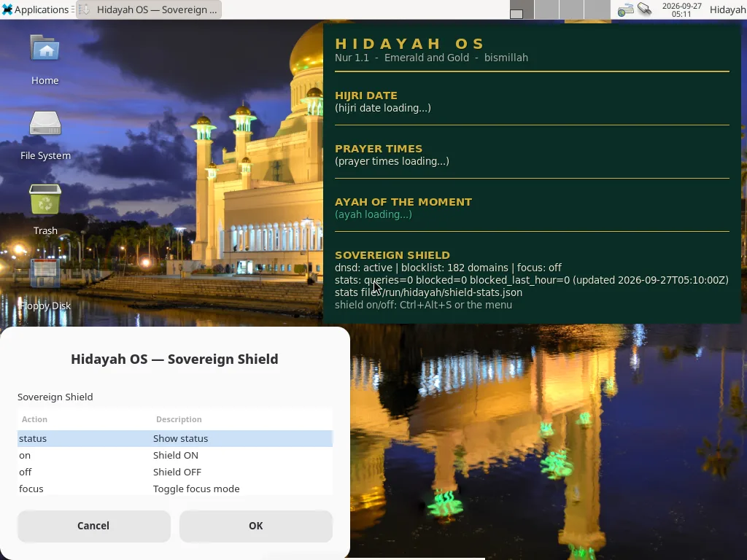Screen dimensions: 747x560
Task: Switch to the fourth workspace in pager
Action: coord(597,9)
